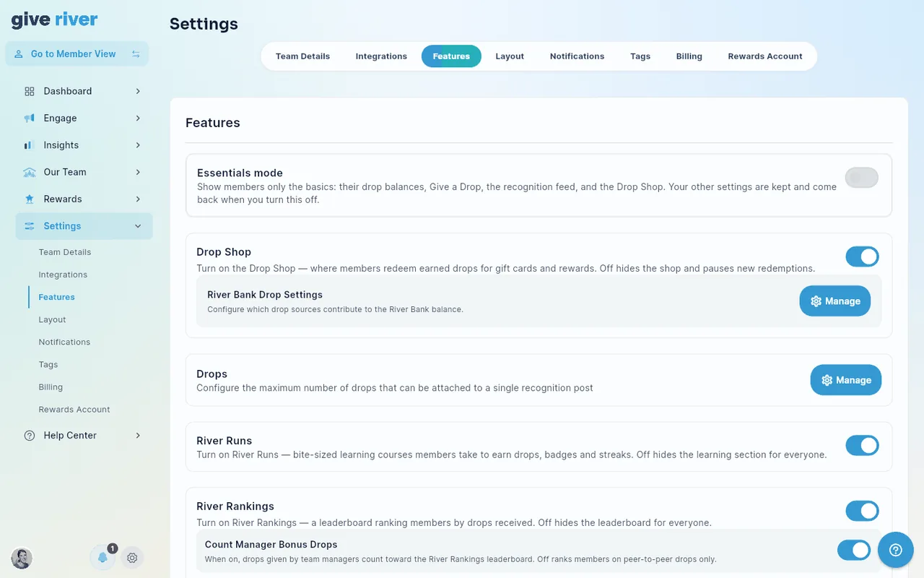The width and height of the screenshot is (924, 578).
Task: Expand the Dashboard menu chevron
Action: tap(138, 91)
